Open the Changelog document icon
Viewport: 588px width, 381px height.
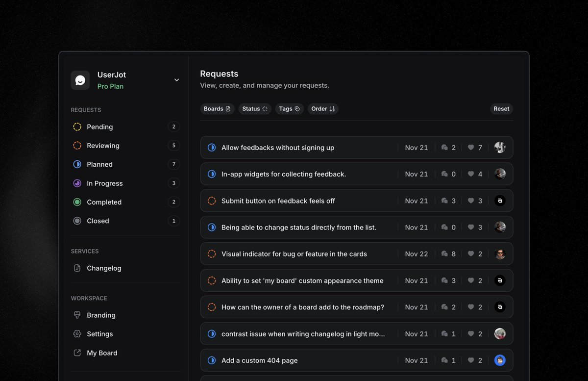pos(77,268)
